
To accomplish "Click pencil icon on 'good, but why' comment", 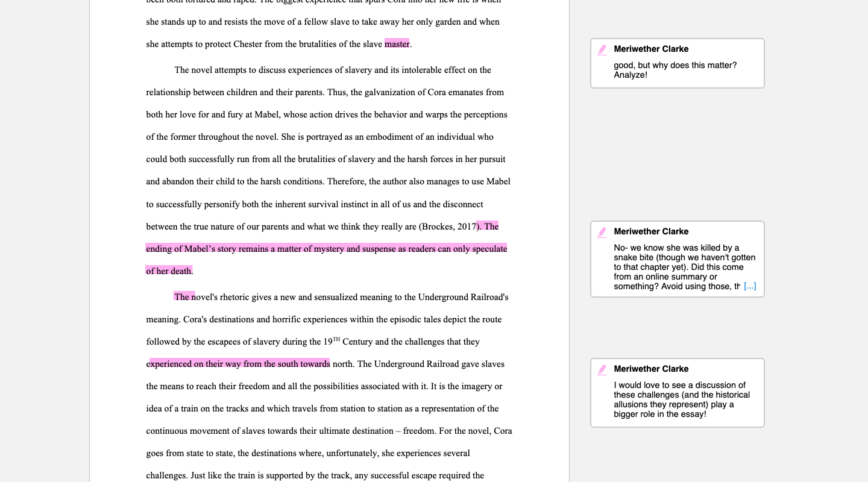I will [602, 50].
